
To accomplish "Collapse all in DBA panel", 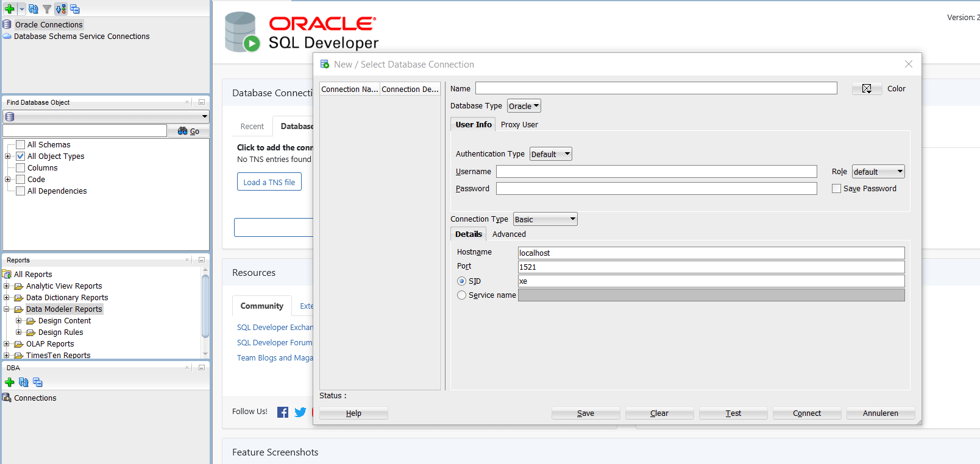I will click(x=38, y=382).
